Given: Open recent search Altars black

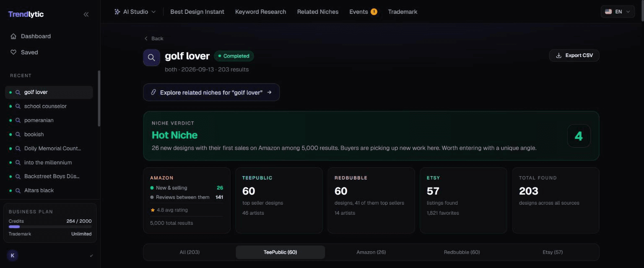Looking at the screenshot, I should coord(49,190).
